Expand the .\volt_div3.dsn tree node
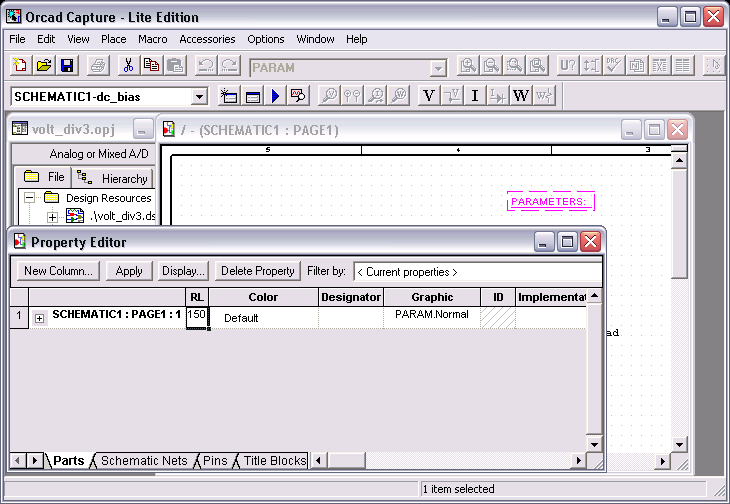The image size is (730, 504). coord(52,217)
